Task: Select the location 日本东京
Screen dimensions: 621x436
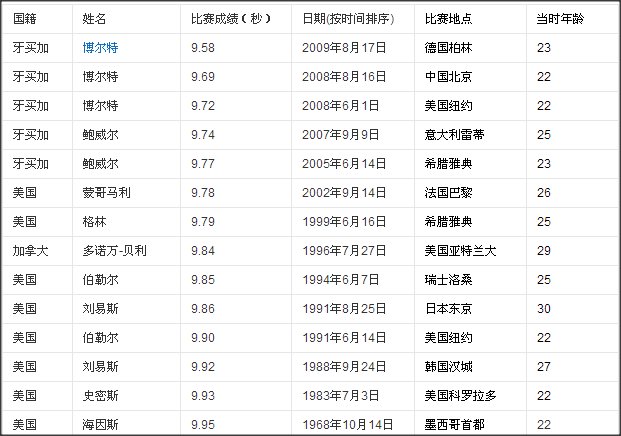Action: [448, 309]
